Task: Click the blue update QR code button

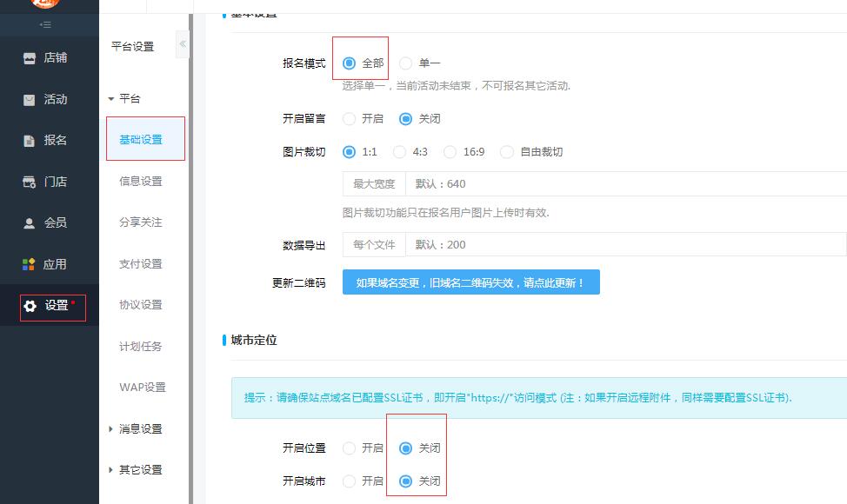Action: pos(471,282)
